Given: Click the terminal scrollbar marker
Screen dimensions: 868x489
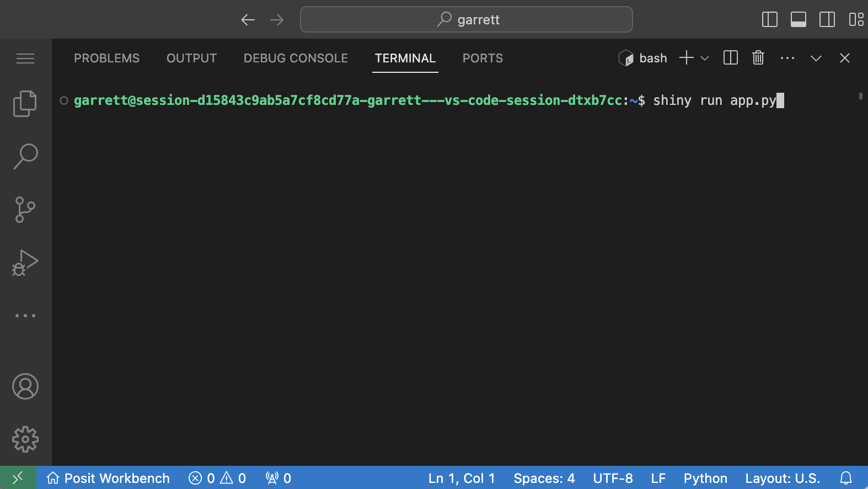Looking at the screenshot, I should pyautogui.click(x=860, y=96).
